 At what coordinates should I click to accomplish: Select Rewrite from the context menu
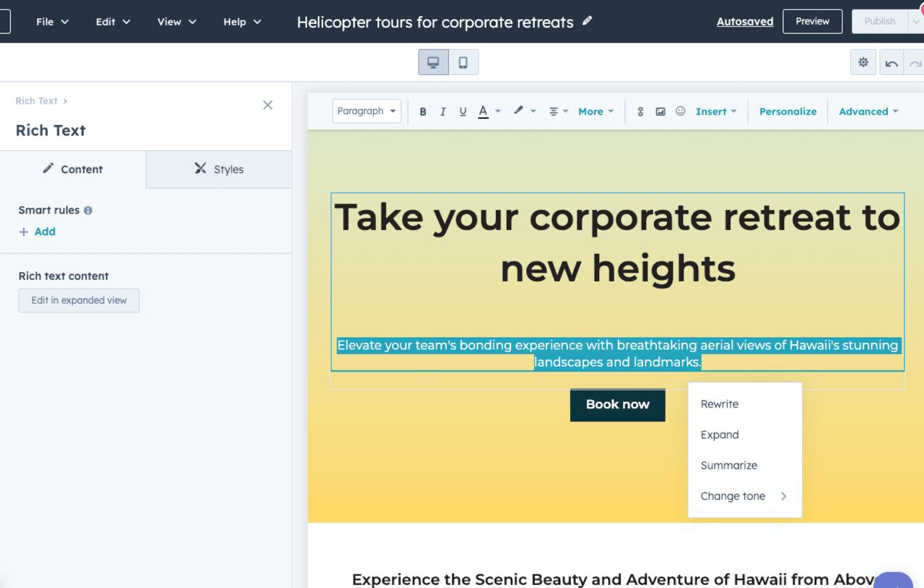pyautogui.click(x=720, y=404)
